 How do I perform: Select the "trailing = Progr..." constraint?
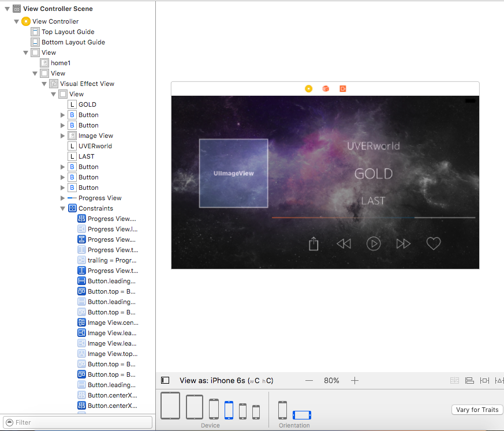pos(112,260)
